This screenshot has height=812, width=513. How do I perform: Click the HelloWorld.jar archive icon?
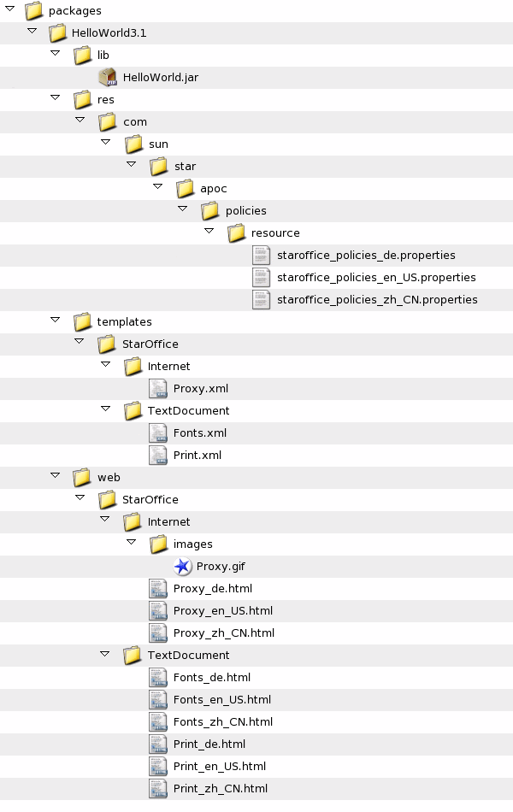click(108, 77)
